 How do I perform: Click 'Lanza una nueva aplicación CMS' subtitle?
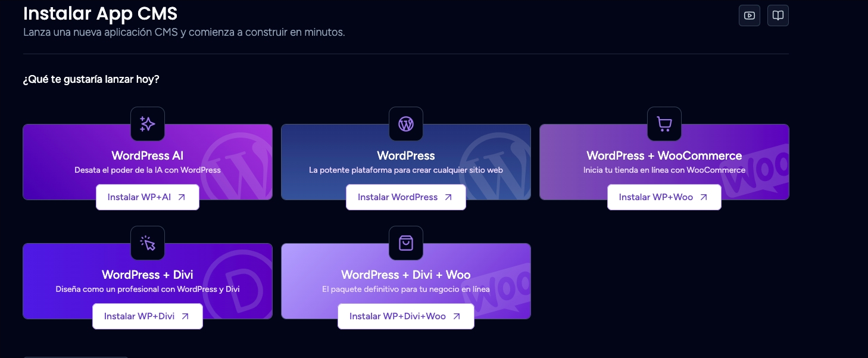(184, 32)
